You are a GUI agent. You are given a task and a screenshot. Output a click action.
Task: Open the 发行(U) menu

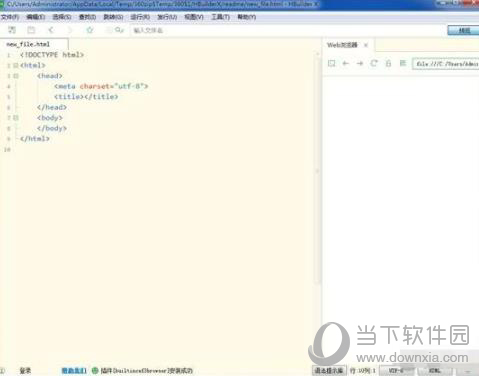[x=167, y=17]
